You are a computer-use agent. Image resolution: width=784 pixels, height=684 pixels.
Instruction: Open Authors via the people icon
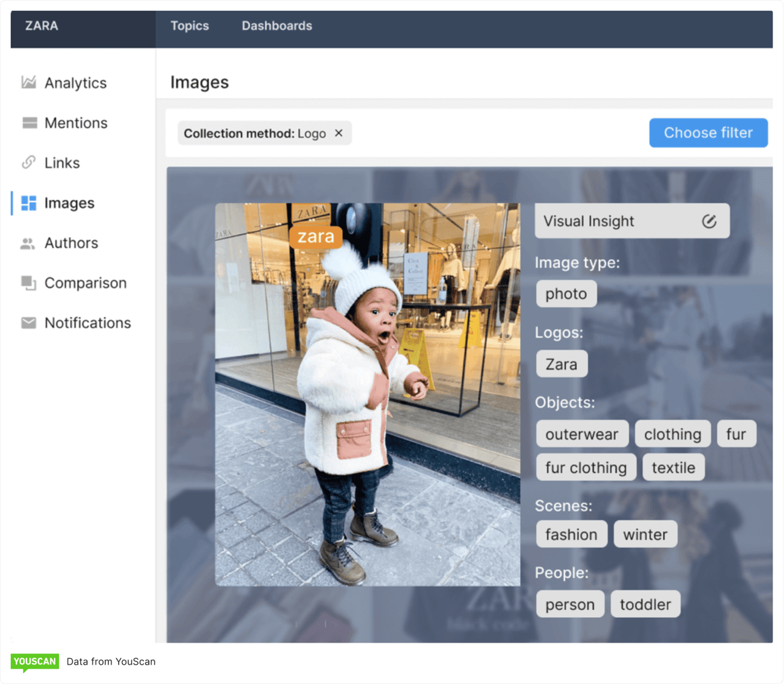pyautogui.click(x=27, y=243)
